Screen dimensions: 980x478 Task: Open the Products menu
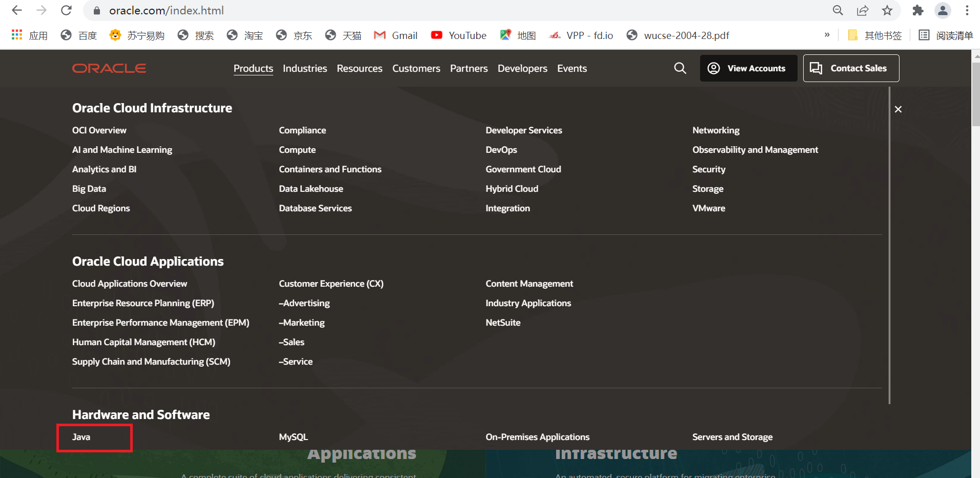tap(253, 68)
